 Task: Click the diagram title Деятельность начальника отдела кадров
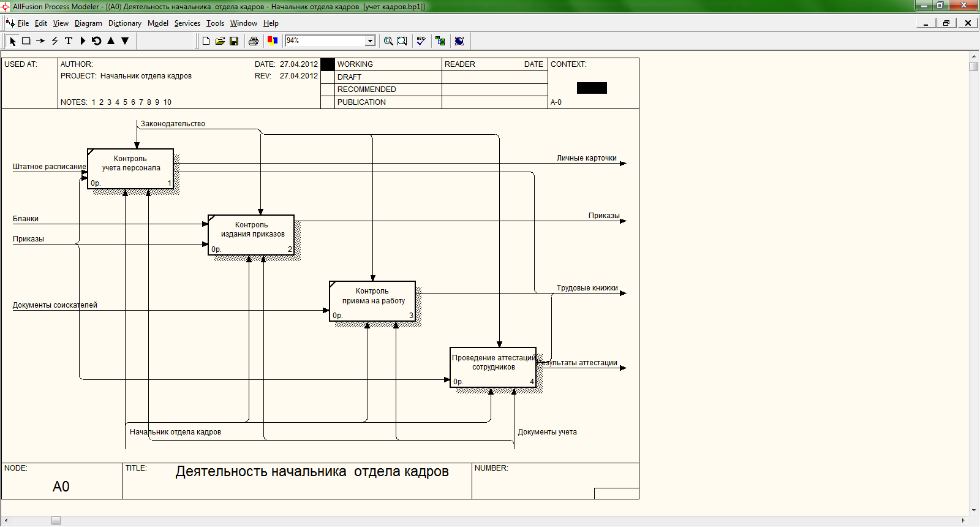click(x=312, y=471)
